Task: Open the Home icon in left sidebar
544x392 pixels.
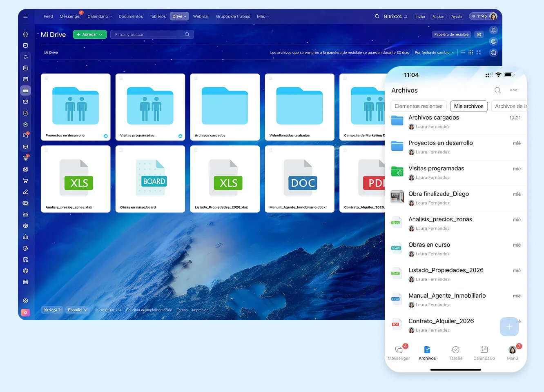Action: (25, 34)
